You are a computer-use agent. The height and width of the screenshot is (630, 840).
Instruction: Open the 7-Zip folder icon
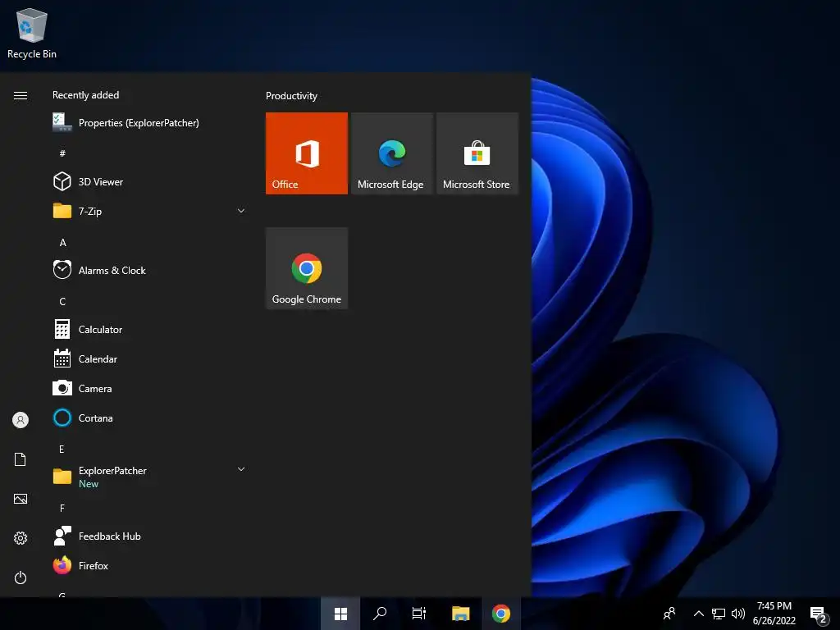(62, 211)
